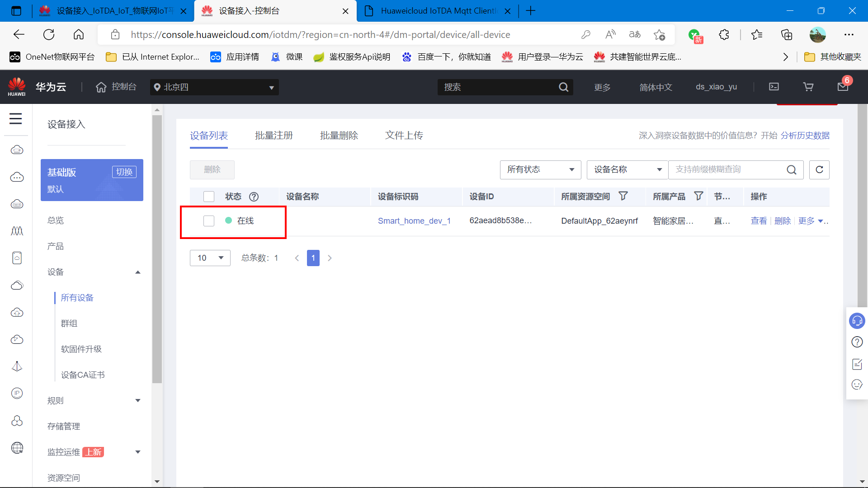Open the page size 10 dropdown

coord(210,258)
